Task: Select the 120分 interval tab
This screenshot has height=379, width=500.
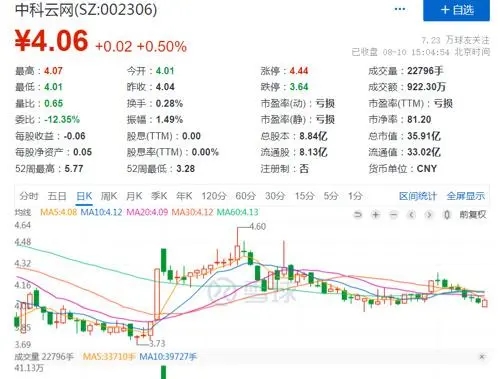Action: [214, 196]
